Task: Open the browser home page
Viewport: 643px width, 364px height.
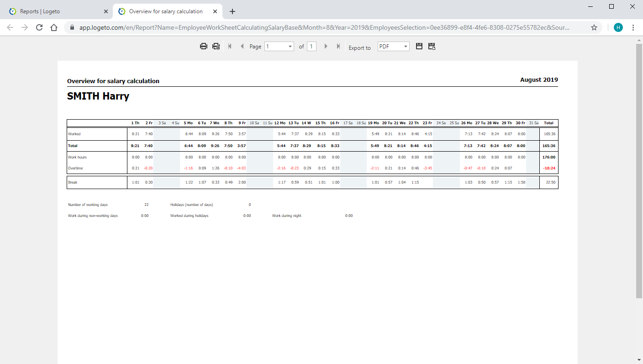Action: click(x=54, y=27)
